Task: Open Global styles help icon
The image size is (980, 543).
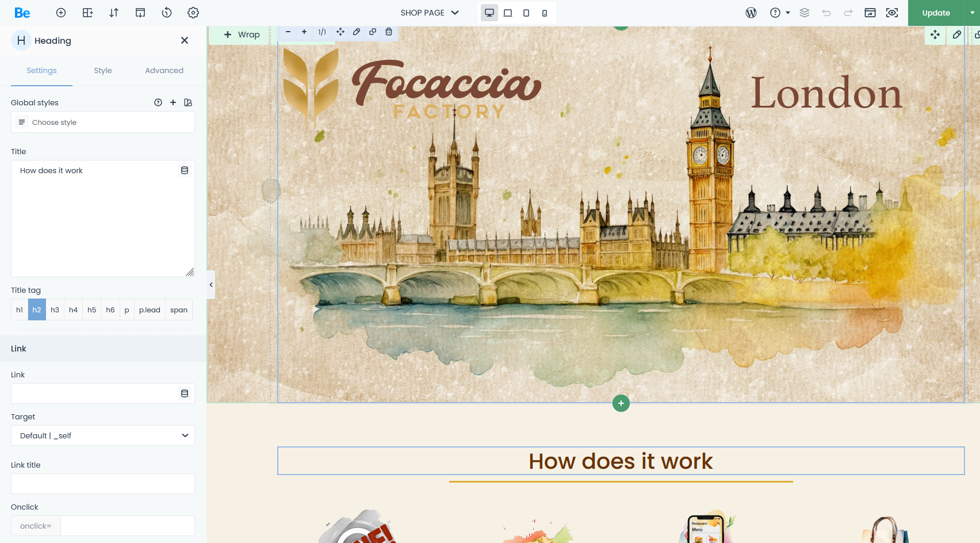Action: [x=158, y=102]
